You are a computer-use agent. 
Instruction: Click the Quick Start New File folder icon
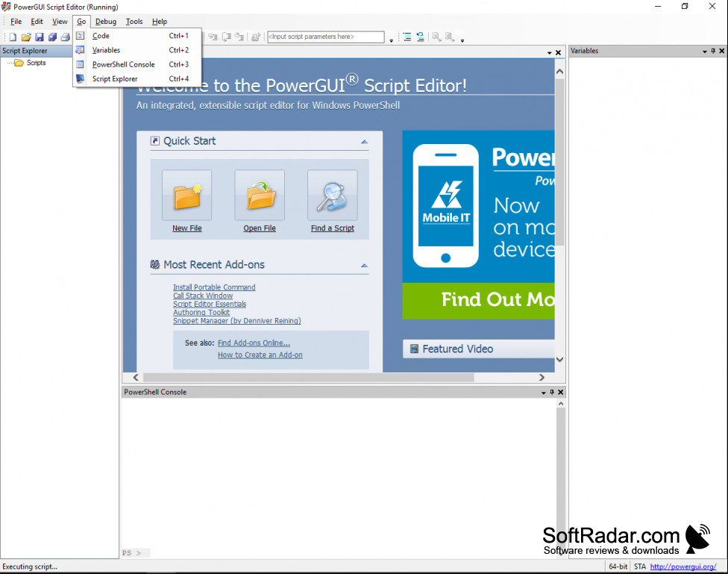[186, 196]
